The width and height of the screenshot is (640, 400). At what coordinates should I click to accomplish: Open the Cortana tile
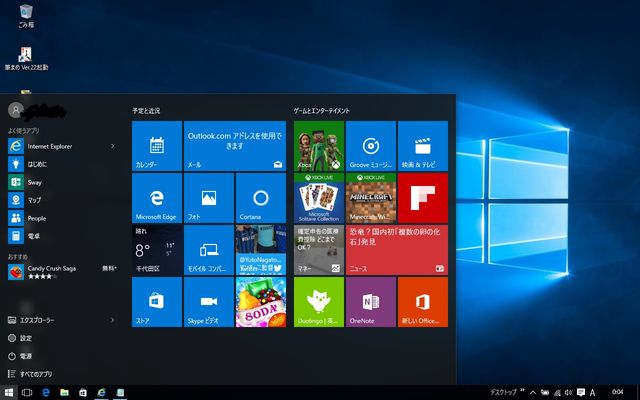pos(261,198)
